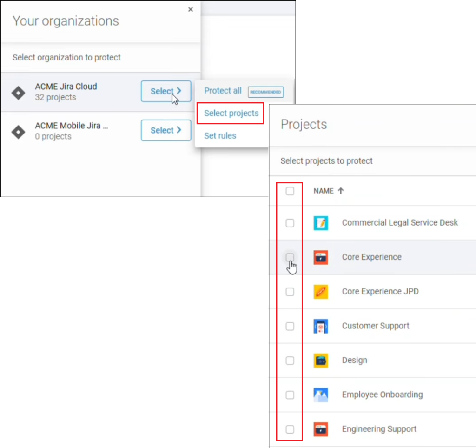Open Set rules from the menu

(x=219, y=135)
